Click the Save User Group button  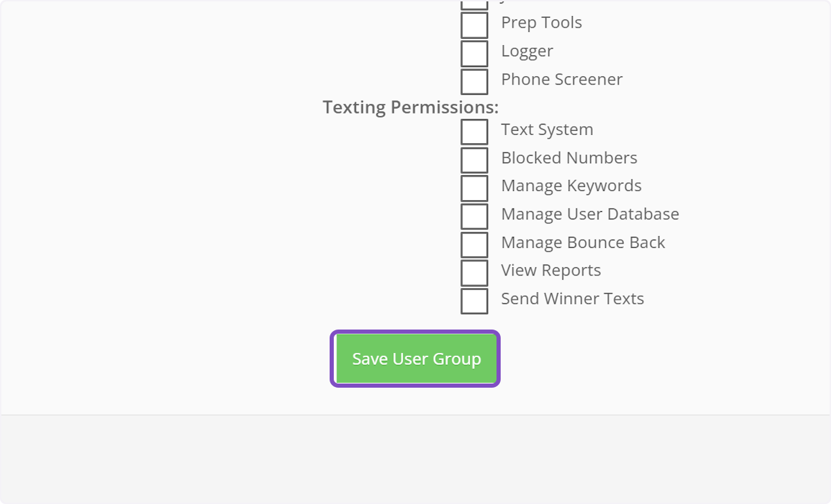click(x=415, y=359)
